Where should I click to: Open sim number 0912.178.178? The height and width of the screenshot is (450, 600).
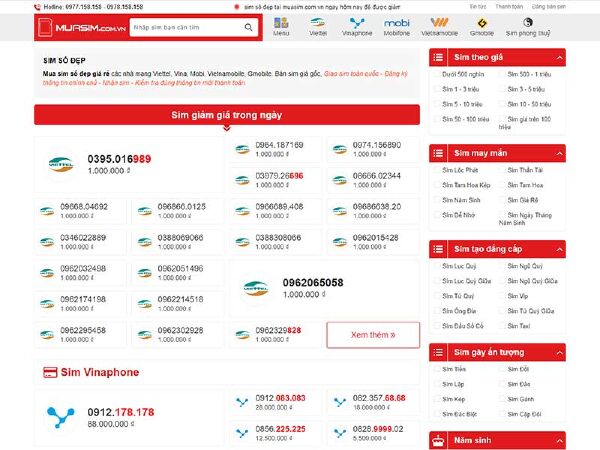click(121, 412)
